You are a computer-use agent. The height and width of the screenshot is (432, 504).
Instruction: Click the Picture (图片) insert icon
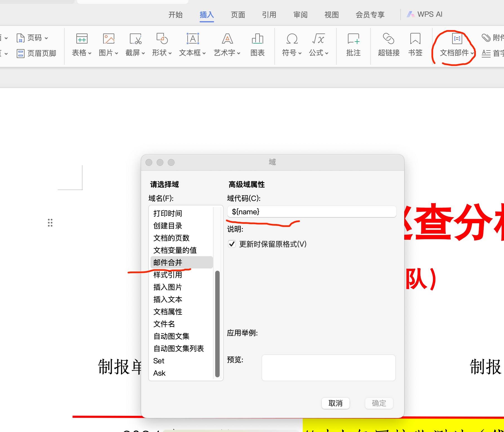point(108,39)
